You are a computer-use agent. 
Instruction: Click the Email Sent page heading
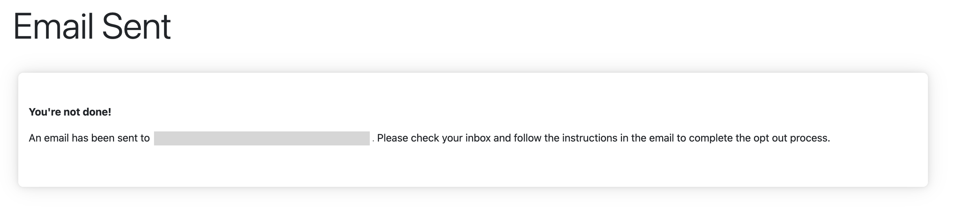[92, 27]
